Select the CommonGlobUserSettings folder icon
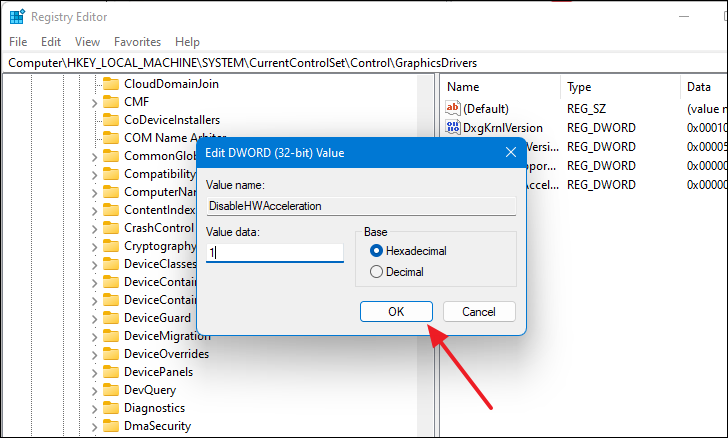The width and height of the screenshot is (728, 438). [x=110, y=156]
